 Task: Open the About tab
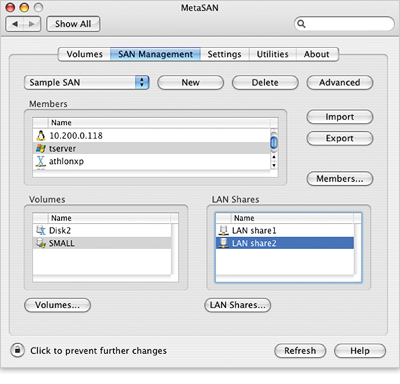(317, 54)
